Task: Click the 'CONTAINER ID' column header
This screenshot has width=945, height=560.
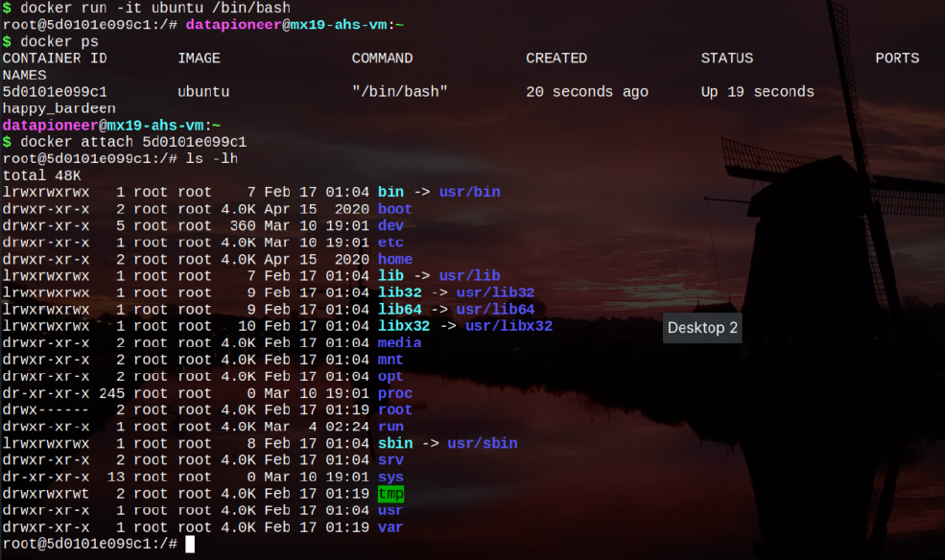Action: coord(55,58)
